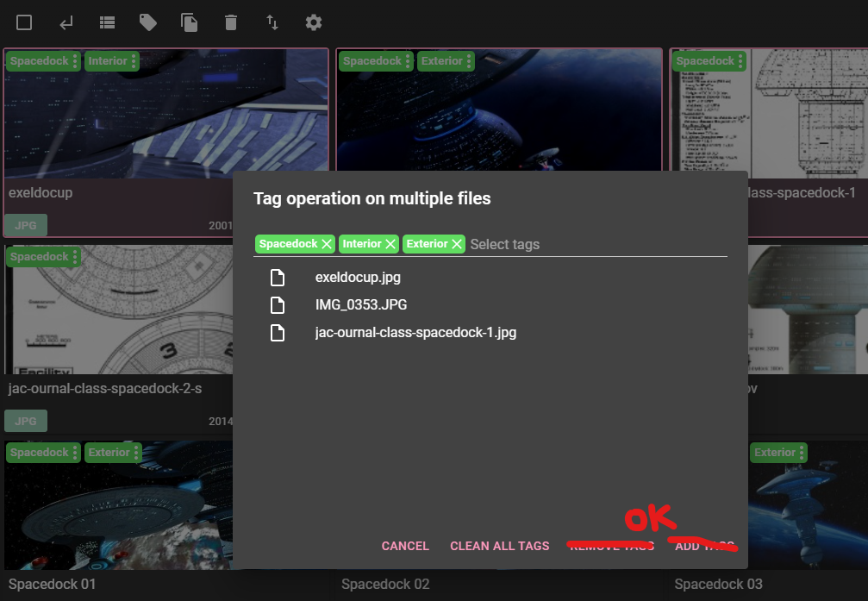
Task: Click the empty selection square in the toolbar
Action: [x=24, y=22]
